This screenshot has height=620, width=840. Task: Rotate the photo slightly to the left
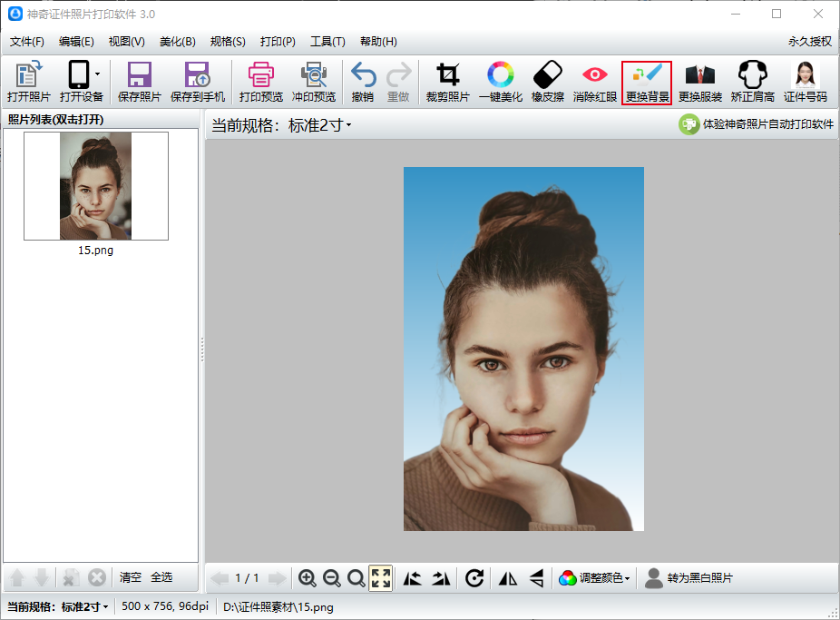(x=413, y=578)
